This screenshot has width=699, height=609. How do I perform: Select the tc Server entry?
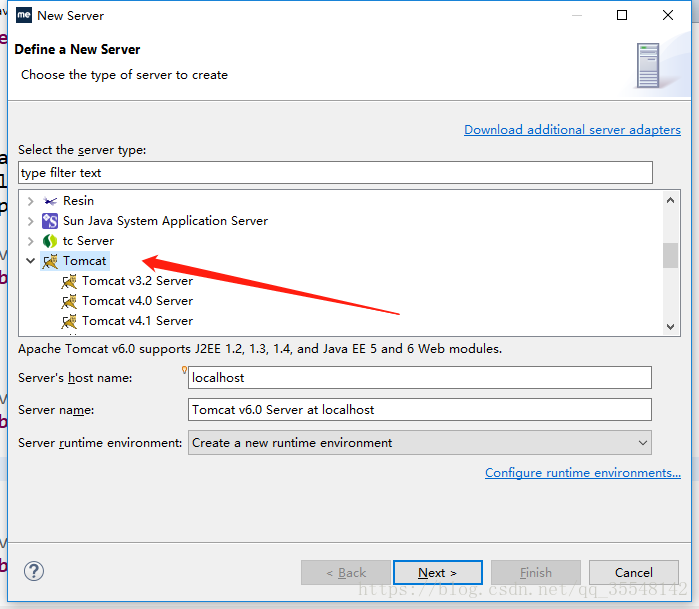pos(88,241)
